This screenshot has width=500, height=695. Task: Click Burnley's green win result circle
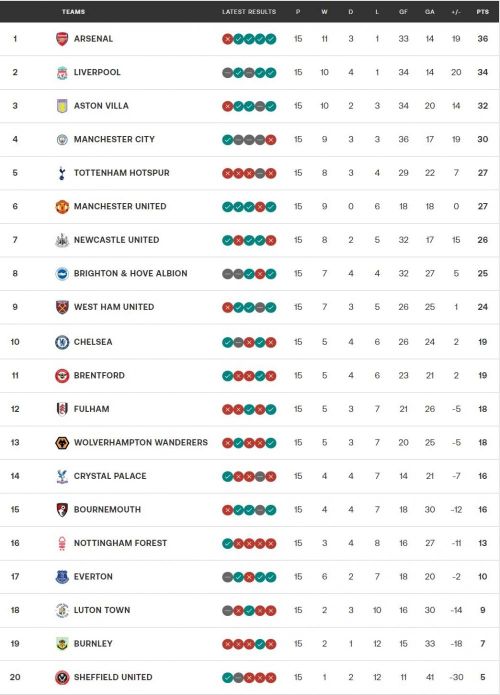[260, 644]
